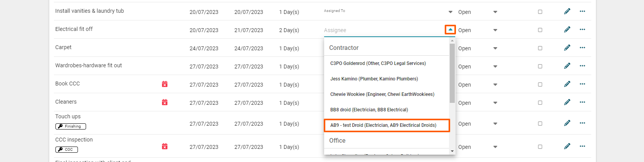
Task: Tick the checkbox for Wardrobes-hardware fit out
Action: coord(540,67)
